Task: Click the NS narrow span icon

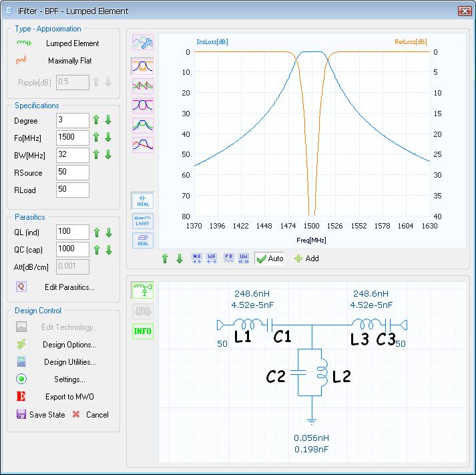Action: click(196, 259)
